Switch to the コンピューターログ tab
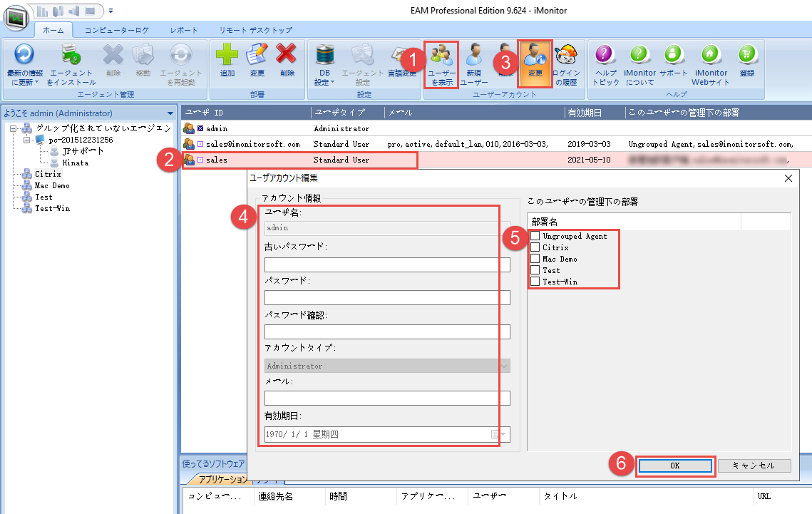The image size is (812, 514). point(116,30)
